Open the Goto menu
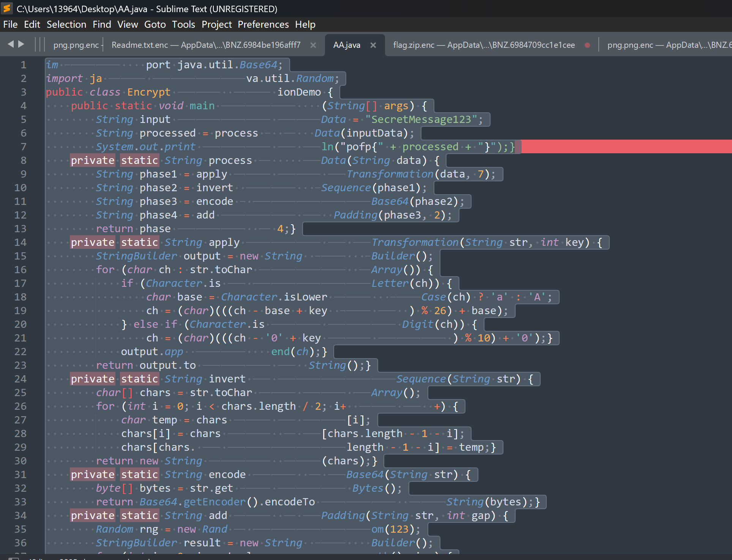Image resolution: width=732 pixels, height=560 pixels. click(x=155, y=25)
